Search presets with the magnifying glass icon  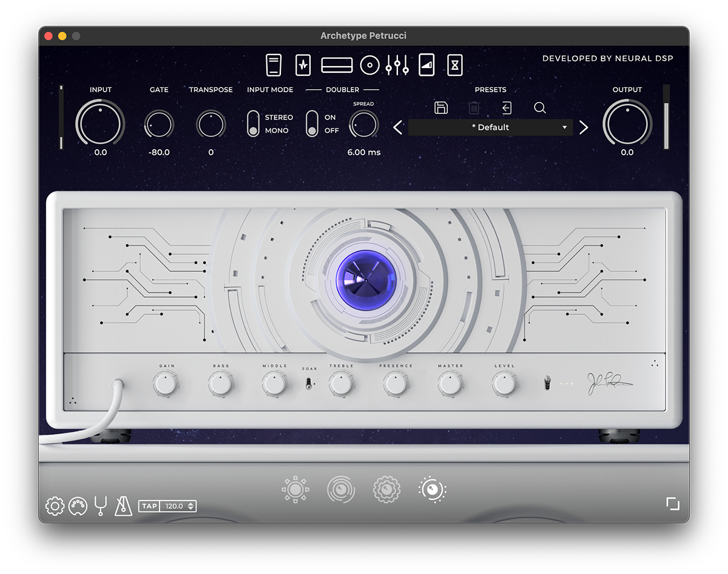point(540,108)
